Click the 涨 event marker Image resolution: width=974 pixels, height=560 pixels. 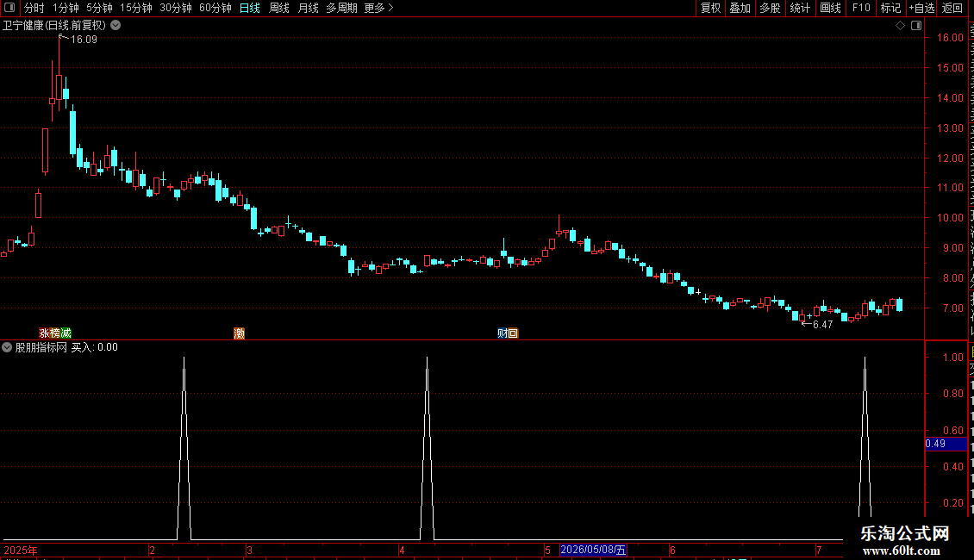coord(44,333)
